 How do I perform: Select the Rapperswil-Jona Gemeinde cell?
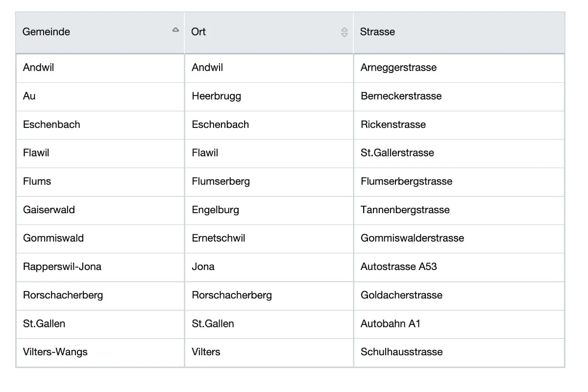pos(100,267)
